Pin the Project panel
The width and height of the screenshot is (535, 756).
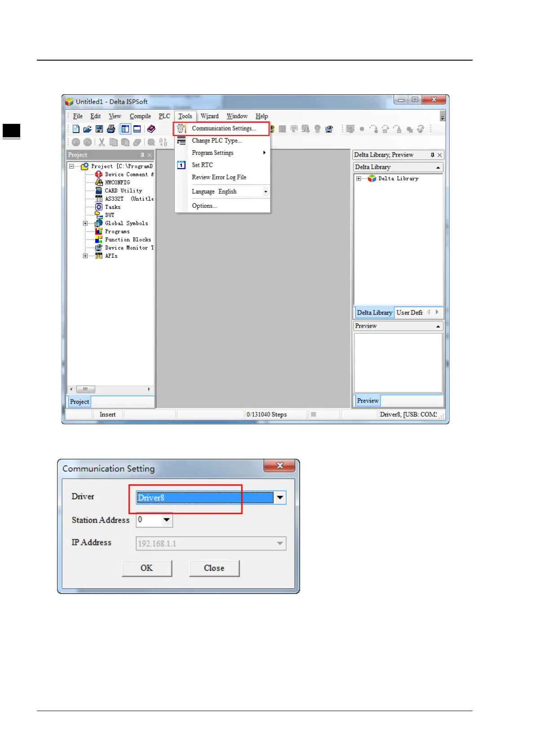point(142,155)
